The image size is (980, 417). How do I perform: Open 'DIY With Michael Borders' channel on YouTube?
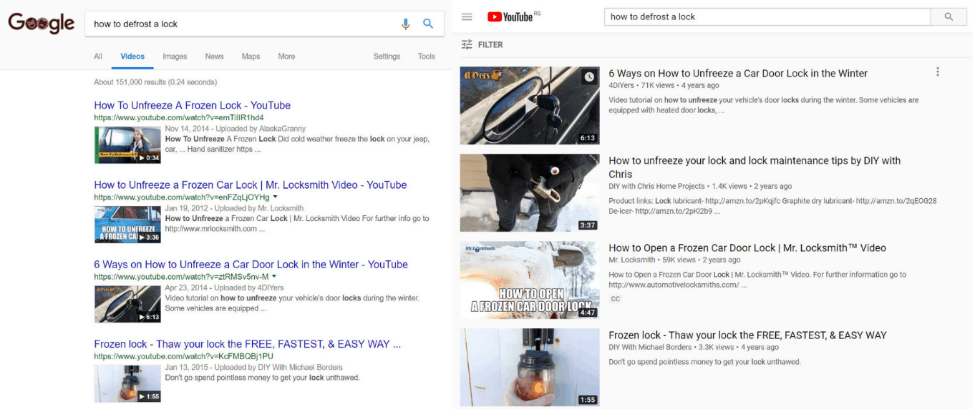651,347
